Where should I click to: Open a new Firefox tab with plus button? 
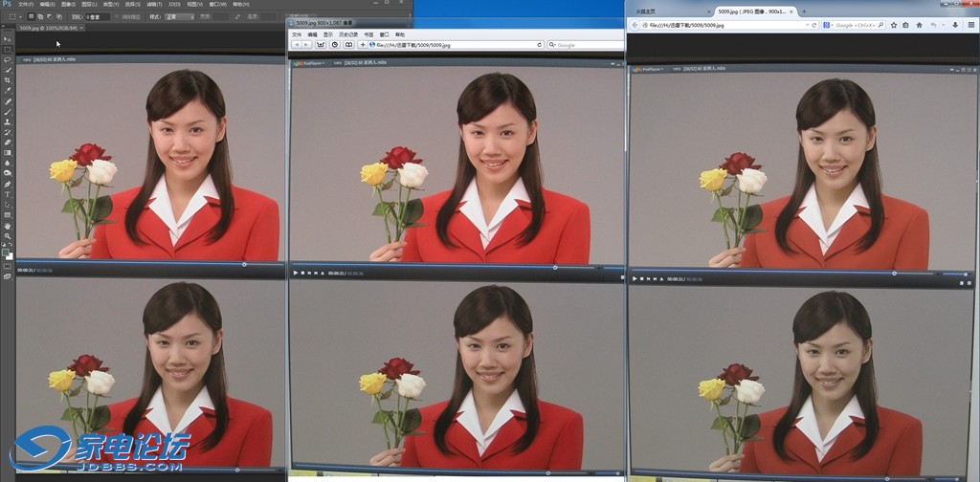tap(804, 11)
